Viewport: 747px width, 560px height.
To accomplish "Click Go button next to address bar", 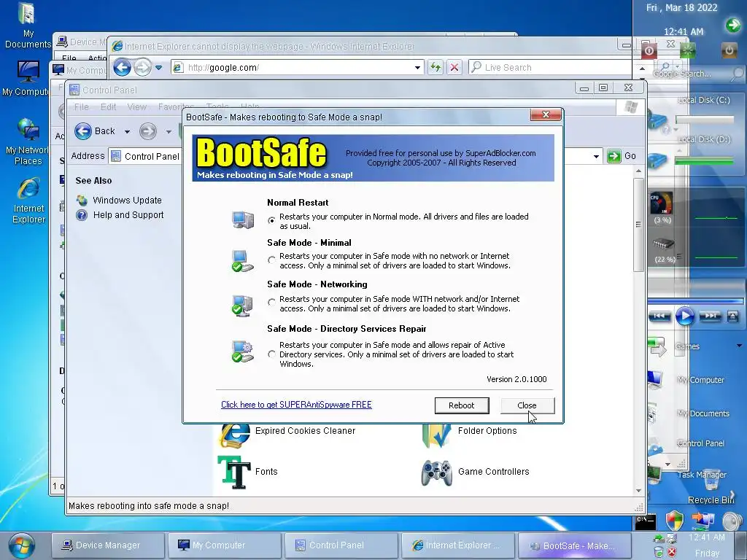I will pyautogui.click(x=622, y=156).
